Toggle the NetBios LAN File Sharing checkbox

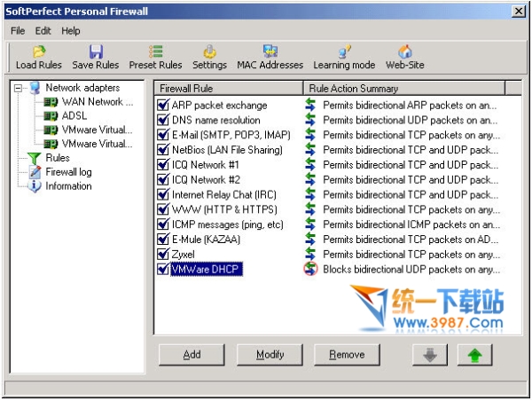[x=163, y=150]
